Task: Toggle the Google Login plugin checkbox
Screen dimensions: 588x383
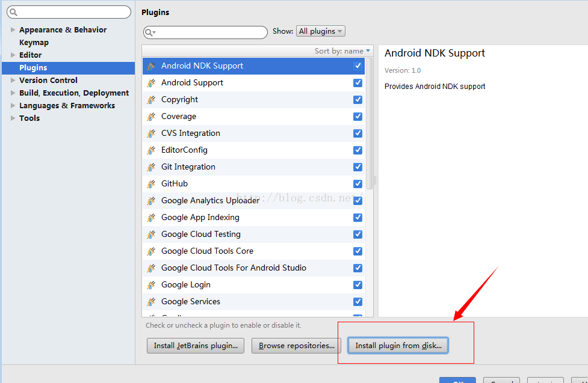Action: point(357,285)
